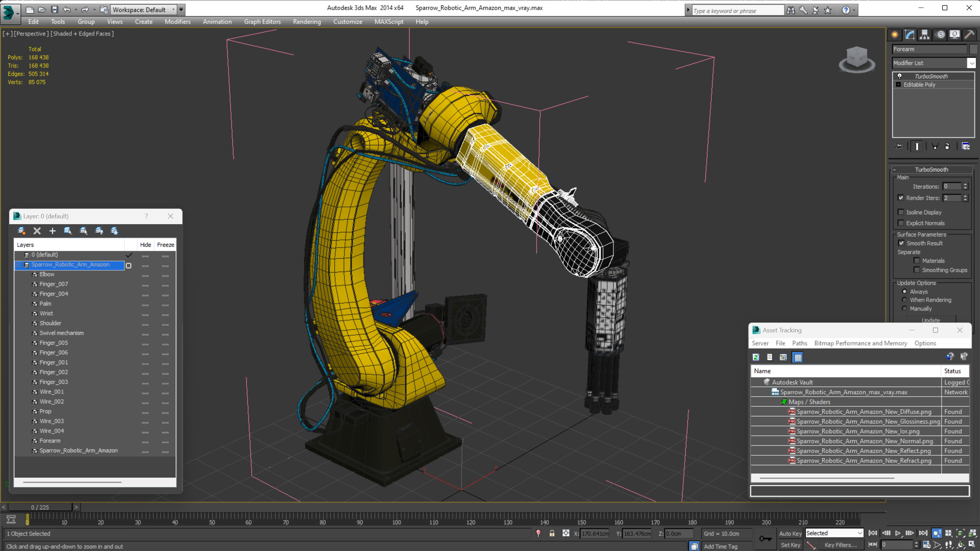Open the Workspace Default dropdown
This screenshot has width=980, height=551.
click(144, 10)
